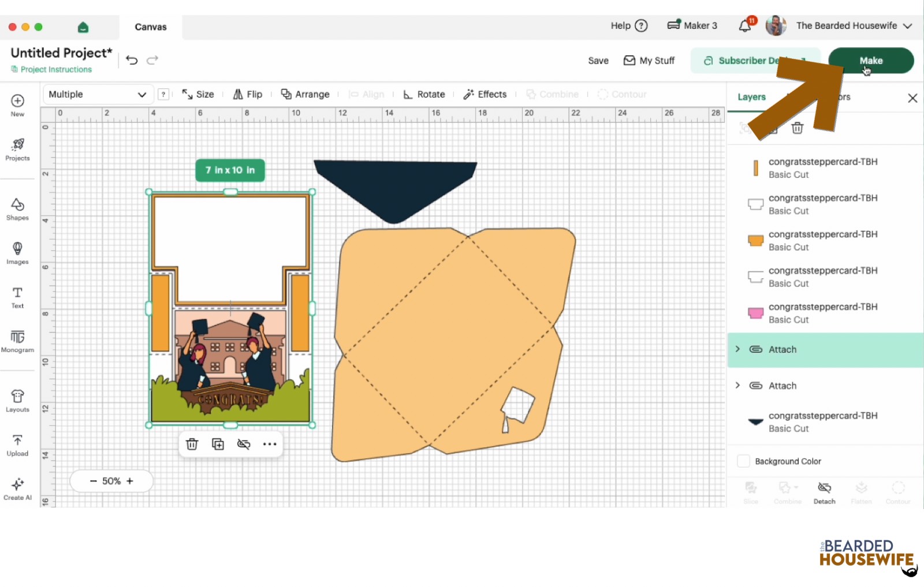Close the Layers panel
The width and height of the screenshot is (924, 587).
pyautogui.click(x=912, y=98)
